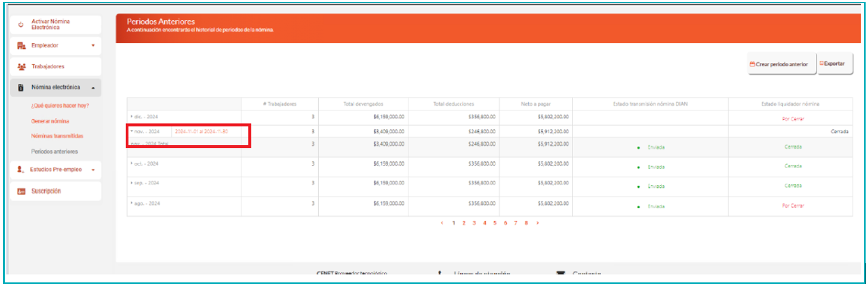Click the Exportar button

pyautogui.click(x=835, y=63)
